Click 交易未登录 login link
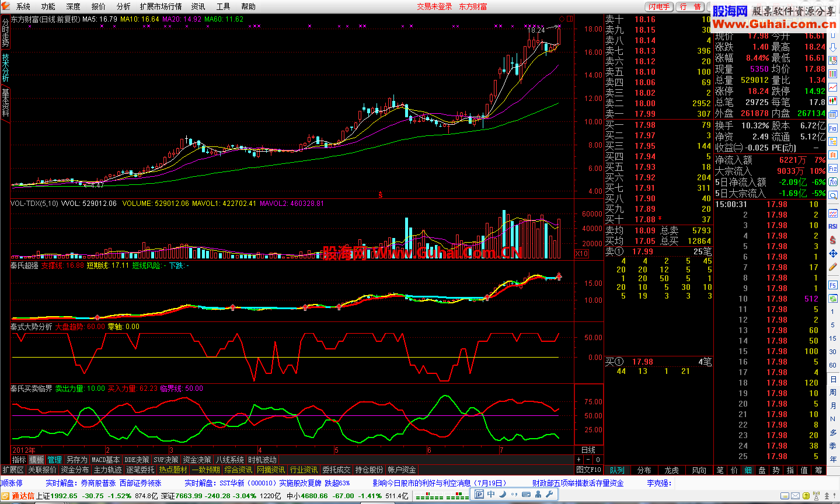840x504 pixels. pos(434,6)
